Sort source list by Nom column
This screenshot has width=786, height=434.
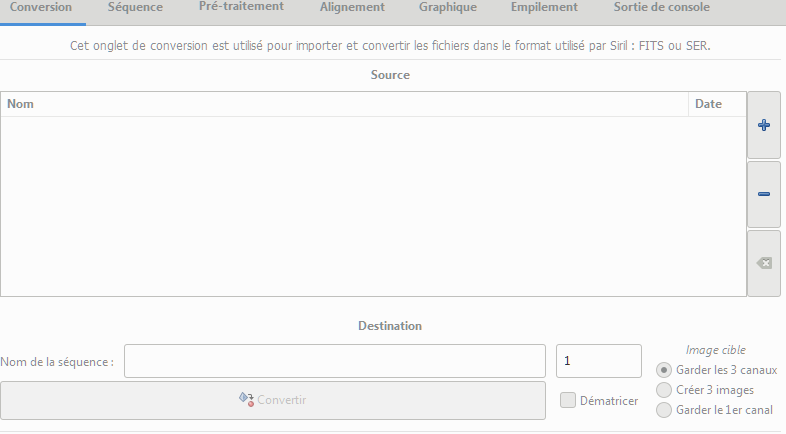[x=344, y=104]
